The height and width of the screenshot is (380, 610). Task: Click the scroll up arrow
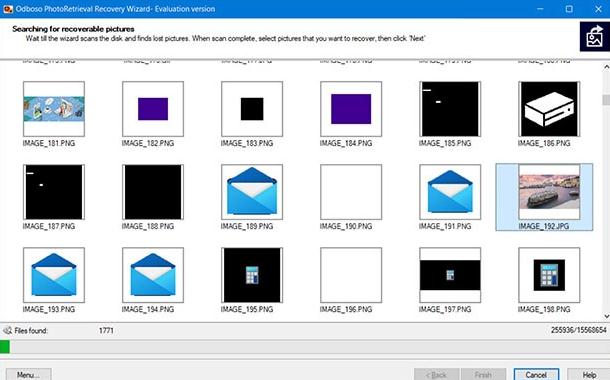606,67
